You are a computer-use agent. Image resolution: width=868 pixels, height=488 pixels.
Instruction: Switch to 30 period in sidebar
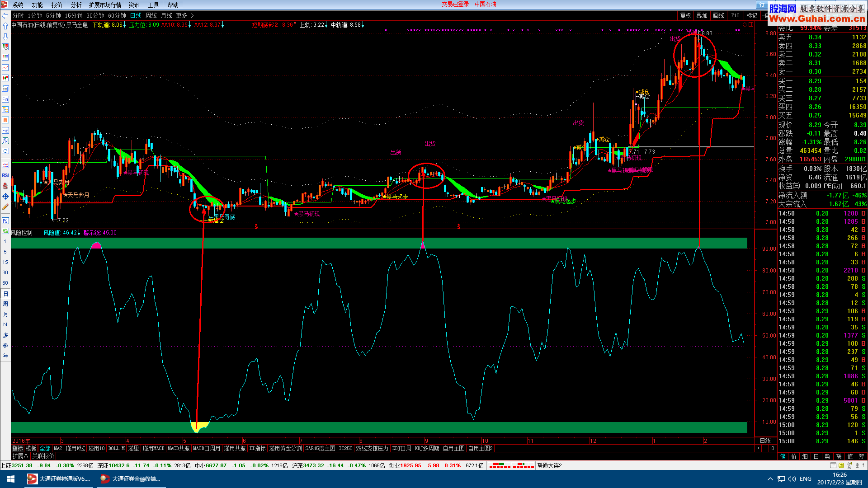5,272
